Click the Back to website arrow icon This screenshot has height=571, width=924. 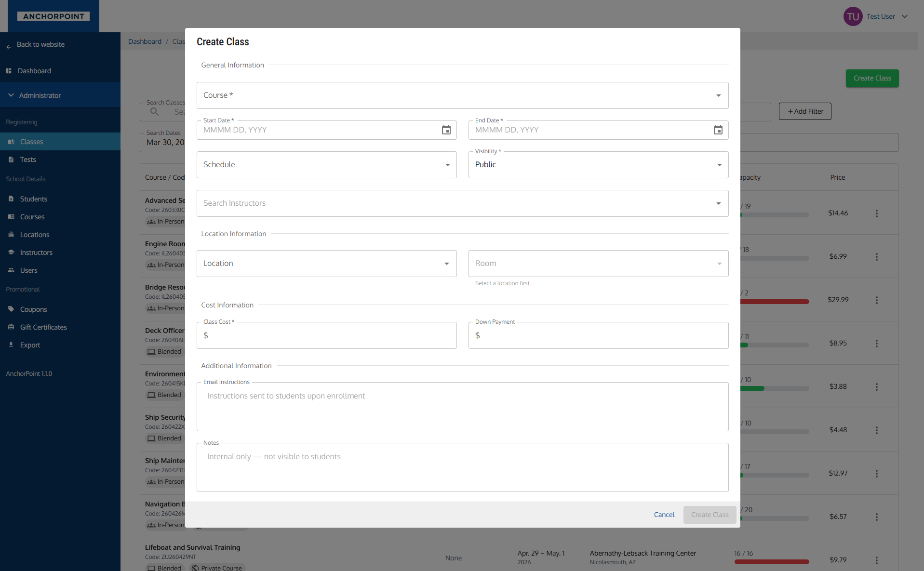coord(9,47)
